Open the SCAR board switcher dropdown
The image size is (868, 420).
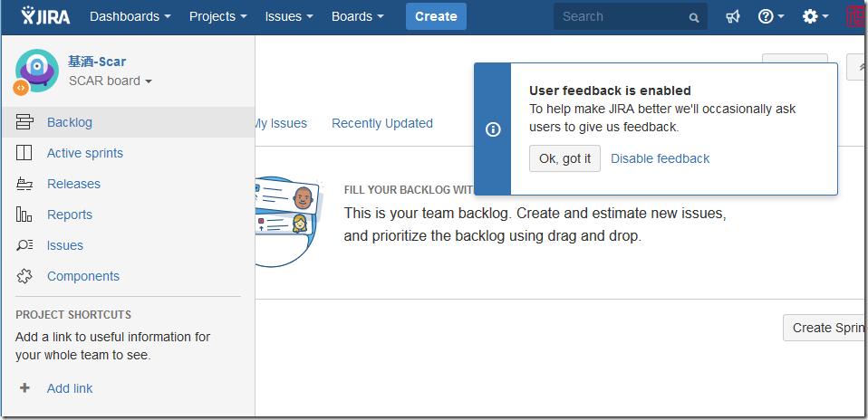pyautogui.click(x=111, y=81)
